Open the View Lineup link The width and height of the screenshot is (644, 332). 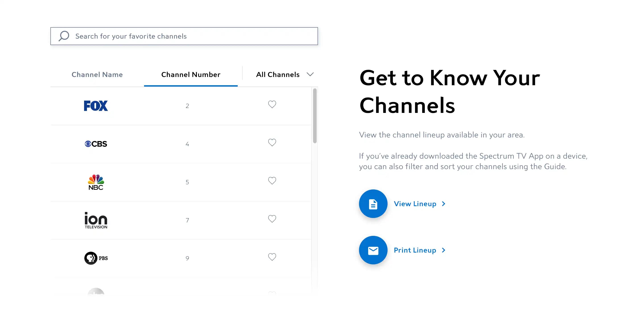pyautogui.click(x=415, y=204)
